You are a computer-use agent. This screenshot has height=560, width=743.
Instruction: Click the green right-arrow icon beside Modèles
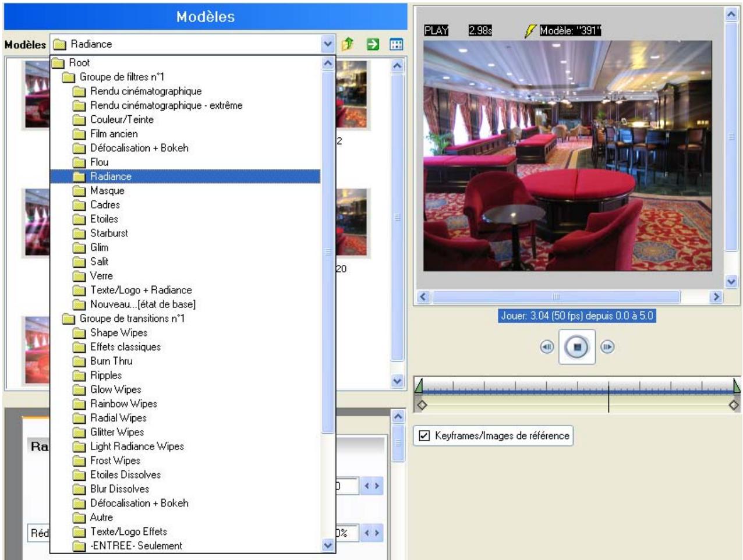[x=373, y=44]
